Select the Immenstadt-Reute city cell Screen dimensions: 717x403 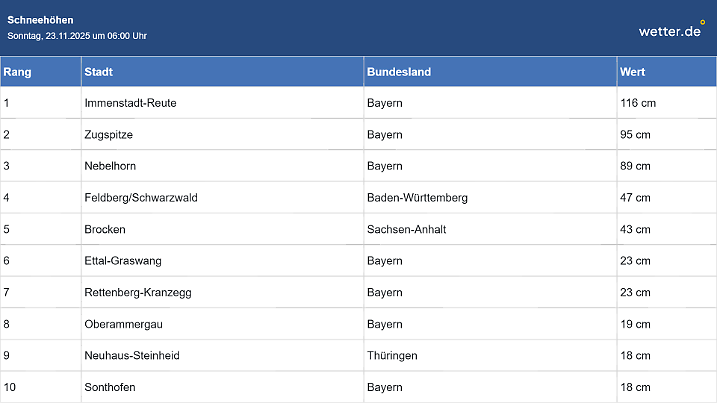[x=131, y=103]
